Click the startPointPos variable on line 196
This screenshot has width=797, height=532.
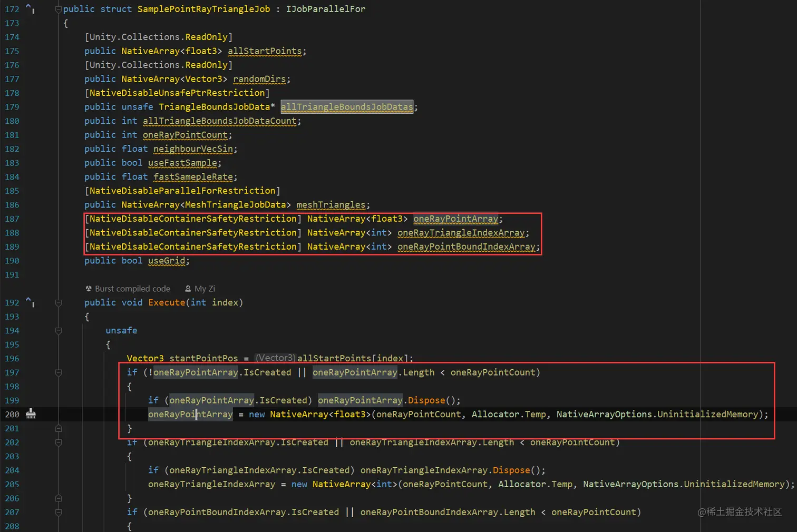point(203,358)
